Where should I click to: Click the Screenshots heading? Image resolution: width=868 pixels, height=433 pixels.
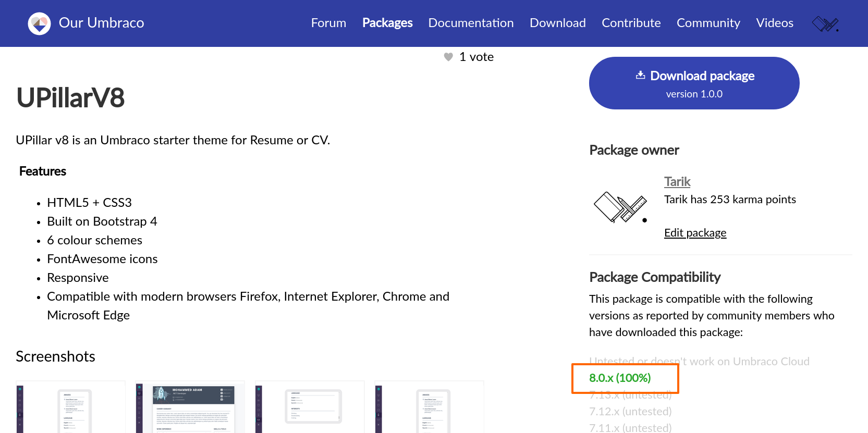55,356
